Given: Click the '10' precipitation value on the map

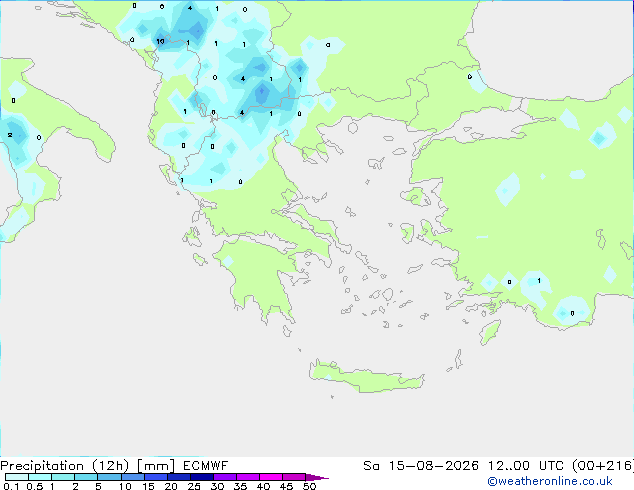Looking at the screenshot, I should [160, 41].
